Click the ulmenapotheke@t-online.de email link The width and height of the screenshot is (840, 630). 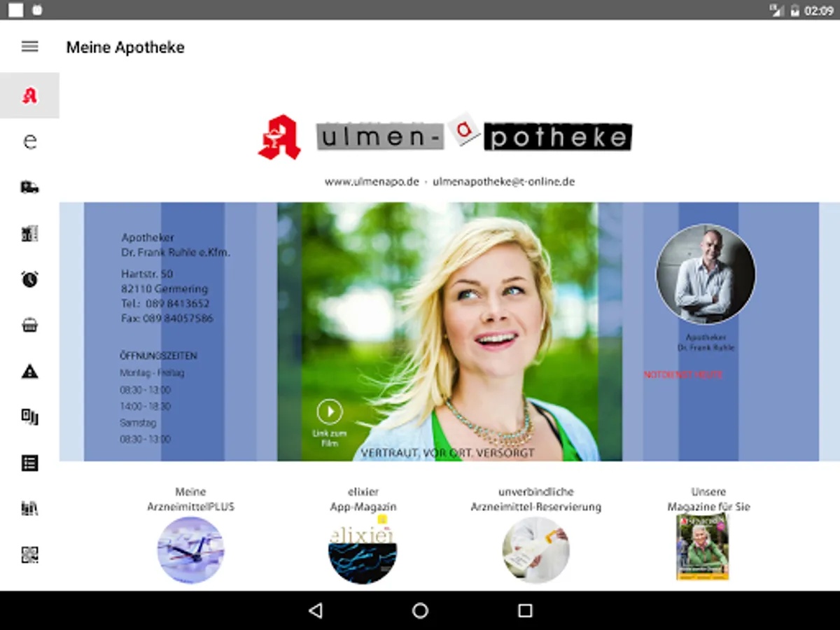504,181
